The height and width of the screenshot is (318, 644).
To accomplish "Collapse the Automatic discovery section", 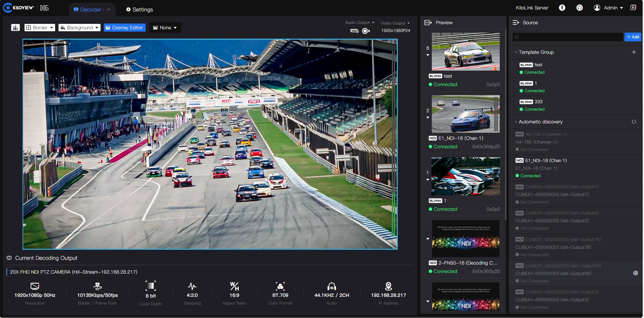I will point(516,122).
